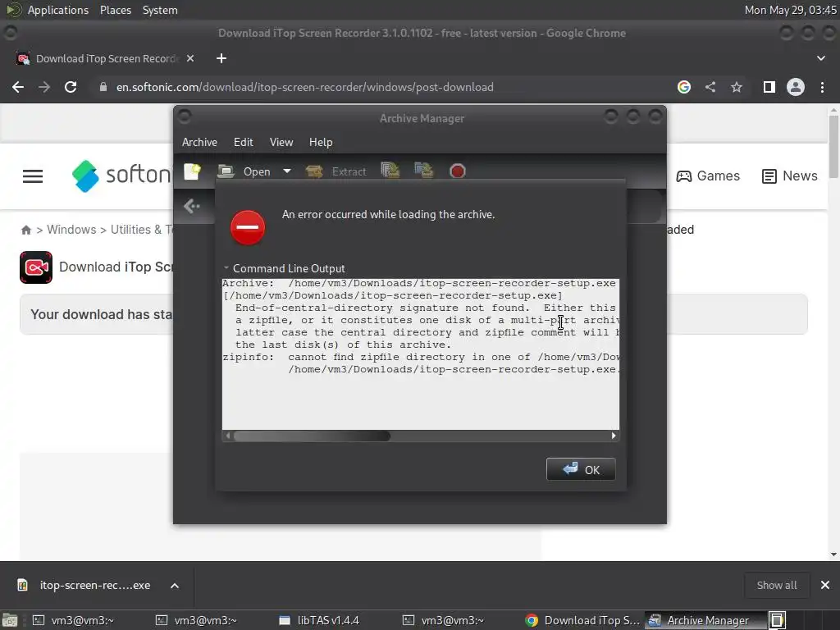Click the clock showing Mon May 29
The height and width of the screenshot is (630, 840).
coord(790,10)
